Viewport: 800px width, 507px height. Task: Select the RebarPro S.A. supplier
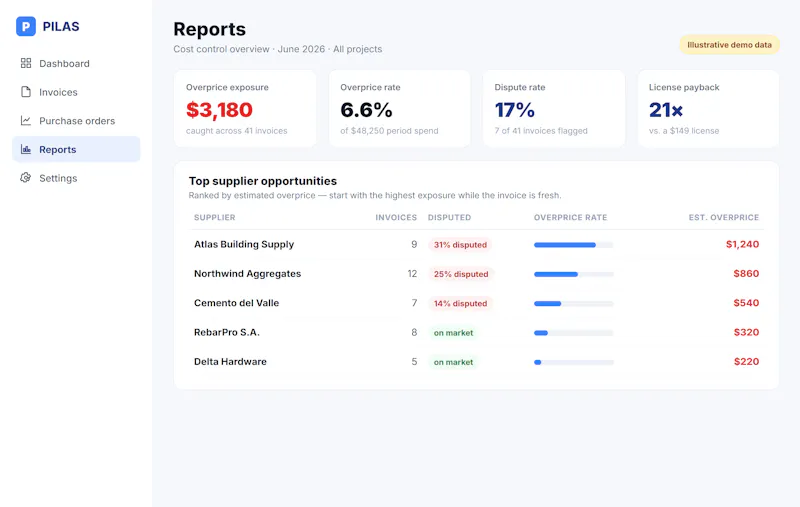coord(227,332)
